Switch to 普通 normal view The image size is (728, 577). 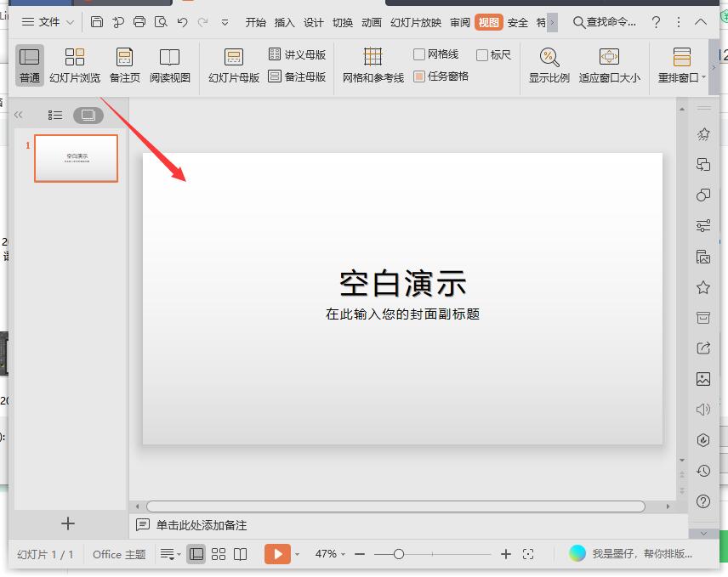pos(29,65)
